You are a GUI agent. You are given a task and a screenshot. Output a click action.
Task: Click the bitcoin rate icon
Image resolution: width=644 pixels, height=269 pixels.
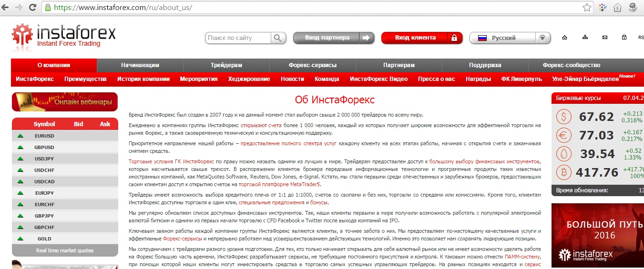click(x=565, y=172)
